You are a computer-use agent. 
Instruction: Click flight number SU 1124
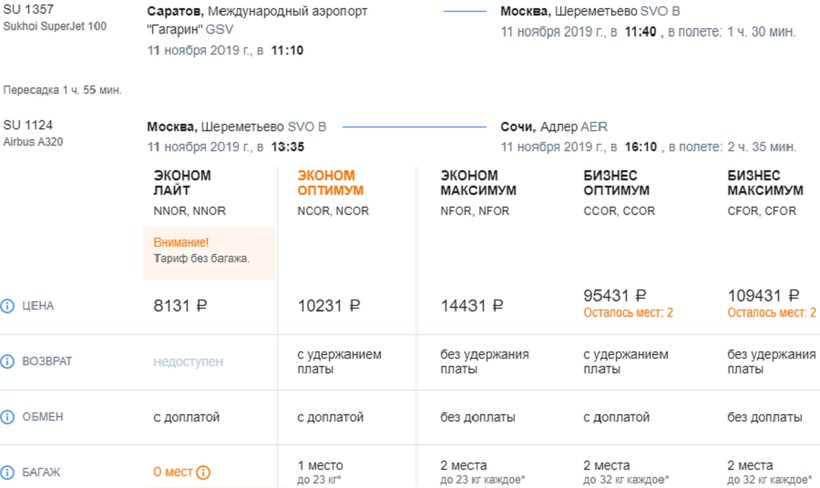pyautogui.click(x=26, y=126)
